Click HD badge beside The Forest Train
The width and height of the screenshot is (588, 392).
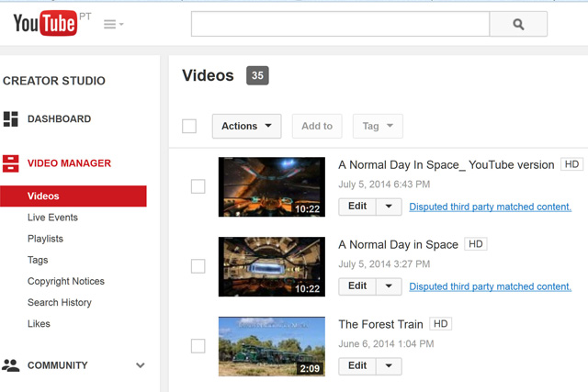point(440,324)
